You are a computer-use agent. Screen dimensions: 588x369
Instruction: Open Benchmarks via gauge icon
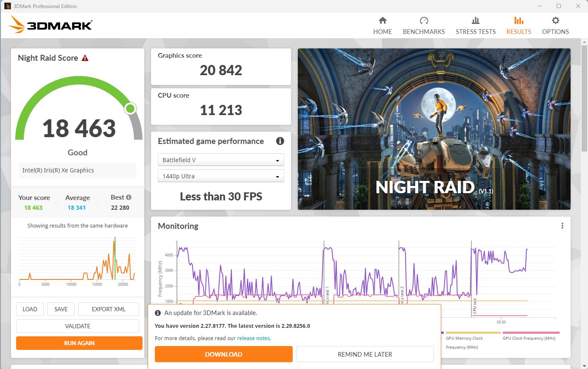(x=424, y=20)
